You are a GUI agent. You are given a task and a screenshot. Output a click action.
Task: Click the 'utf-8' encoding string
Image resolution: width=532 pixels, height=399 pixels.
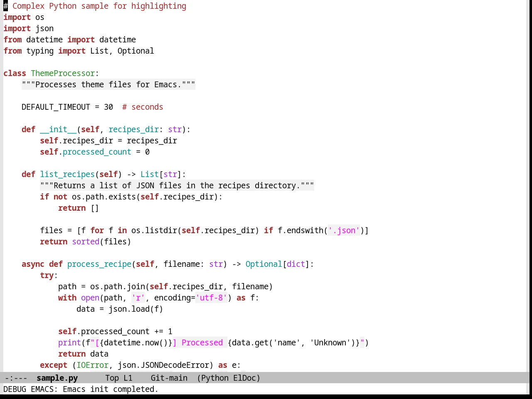click(x=211, y=298)
